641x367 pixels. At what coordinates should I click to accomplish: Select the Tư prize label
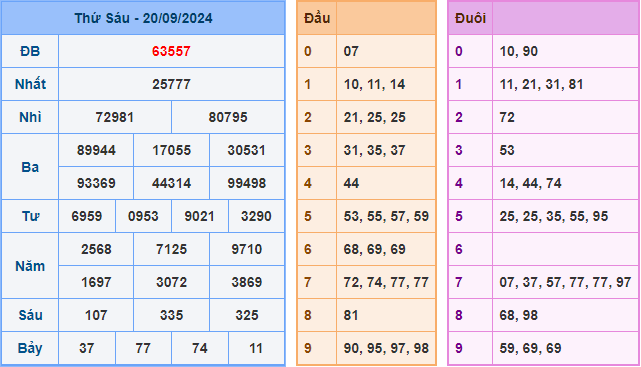click(x=30, y=216)
